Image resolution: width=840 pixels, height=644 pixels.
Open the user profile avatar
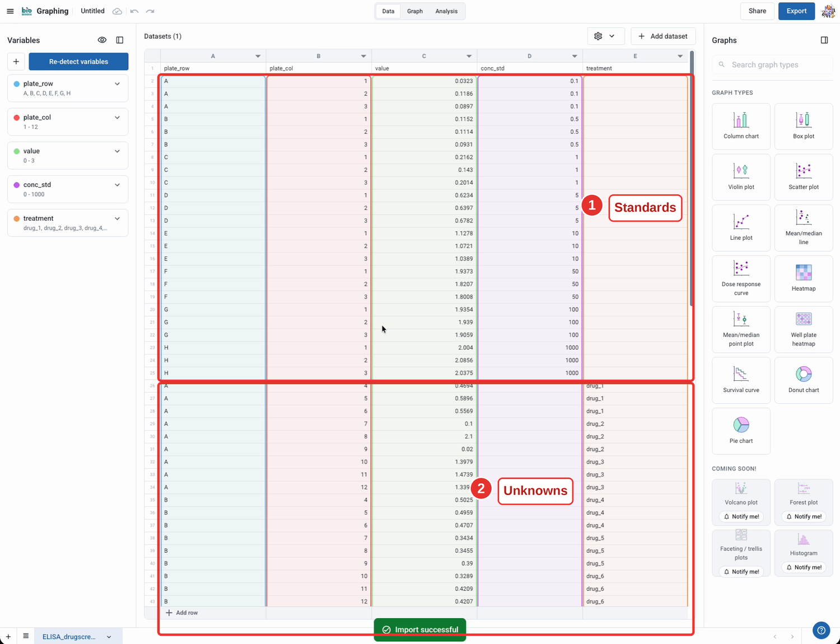(x=828, y=11)
